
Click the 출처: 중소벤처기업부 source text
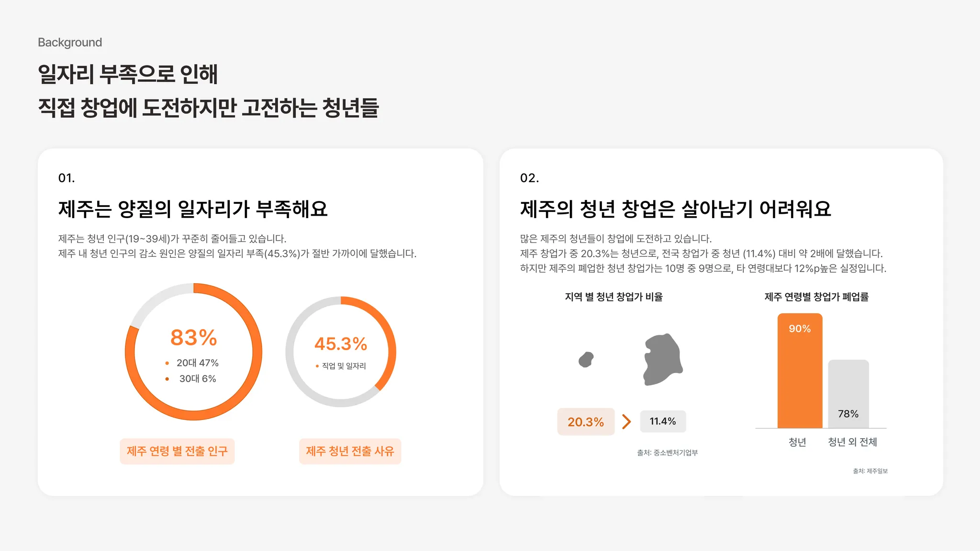coord(667,452)
